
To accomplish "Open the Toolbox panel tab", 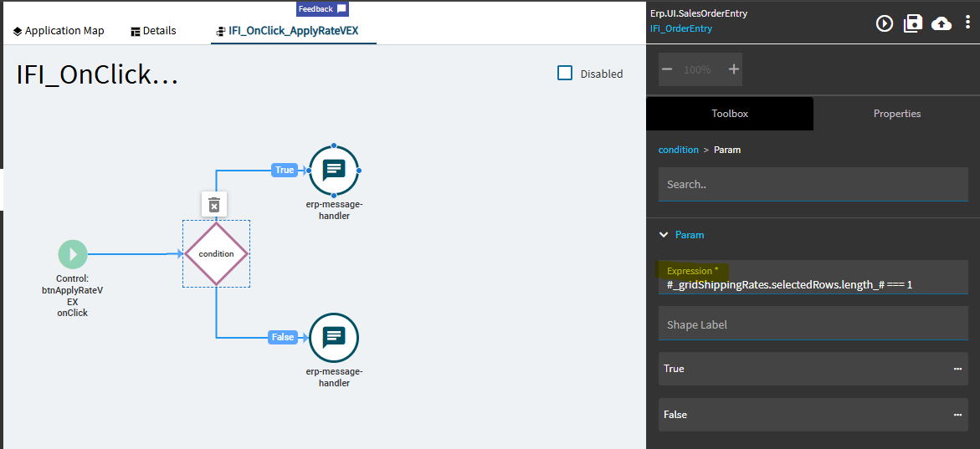I will click(730, 114).
